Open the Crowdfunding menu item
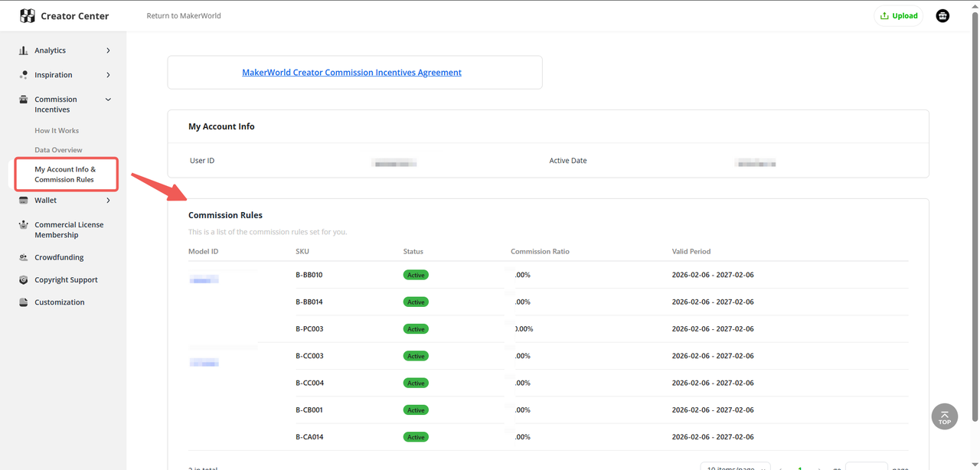This screenshot has width=980, height=470. pos(59,258)
